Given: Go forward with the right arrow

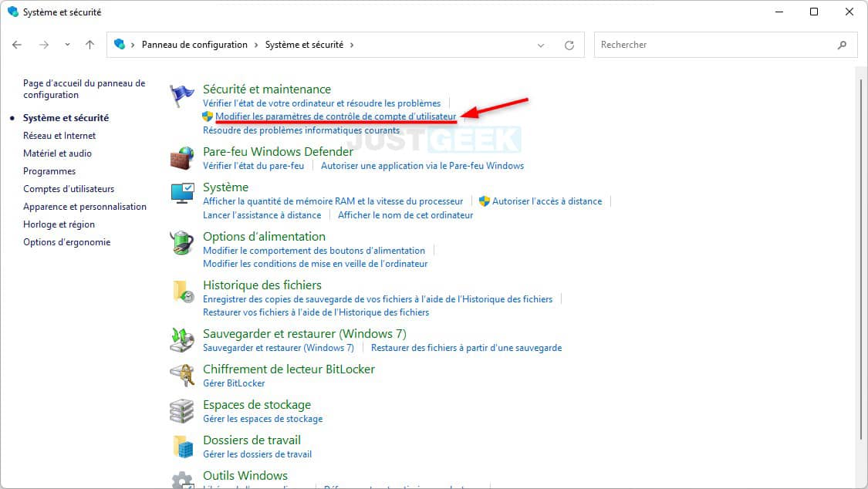Looking at the screenshot, I should (44, 45).
